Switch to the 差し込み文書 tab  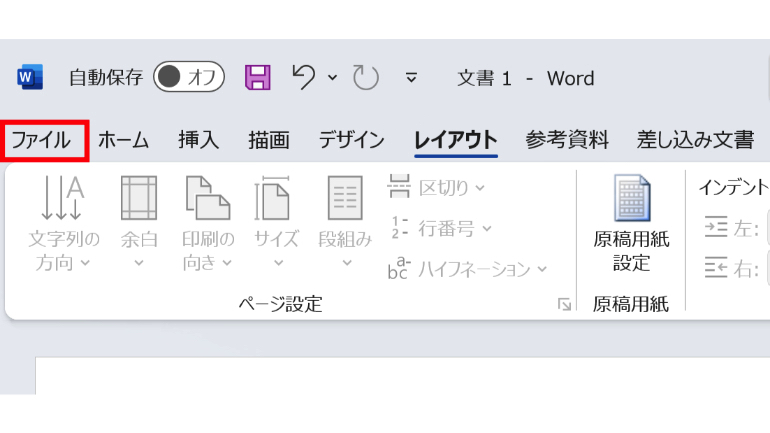tap(695, 140)
